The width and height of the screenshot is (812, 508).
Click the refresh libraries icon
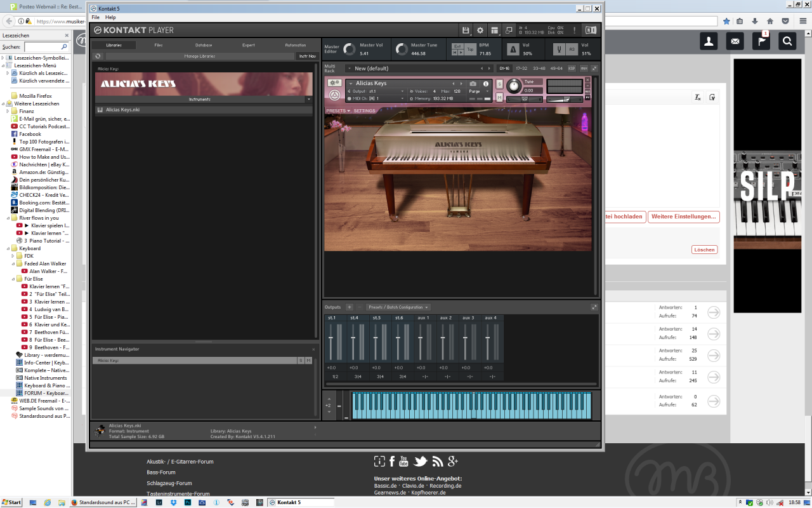[x=98, y=56]
